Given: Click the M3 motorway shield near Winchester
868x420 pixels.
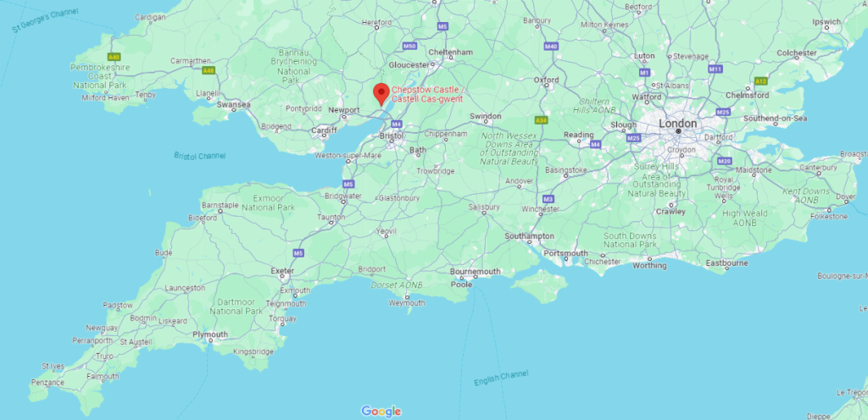Looking at the screenshot, I should pyautogui.click(x=548, y=199).
